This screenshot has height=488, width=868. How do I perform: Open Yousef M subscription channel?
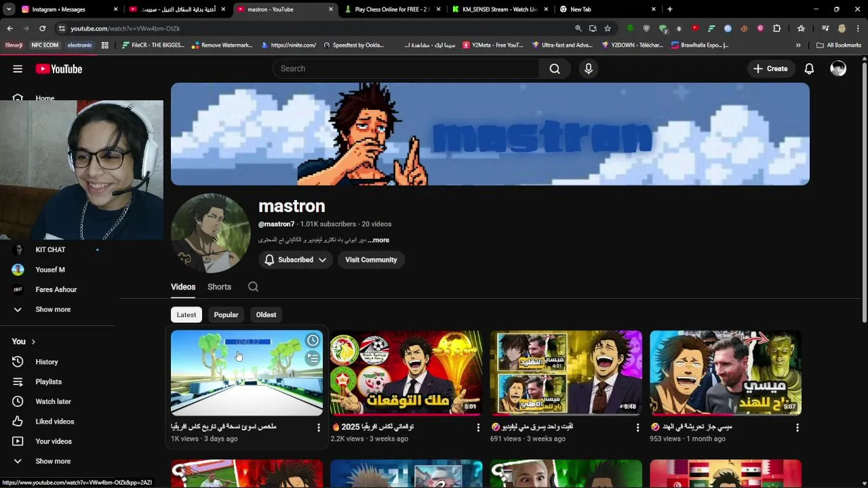(x=50, y=270)
